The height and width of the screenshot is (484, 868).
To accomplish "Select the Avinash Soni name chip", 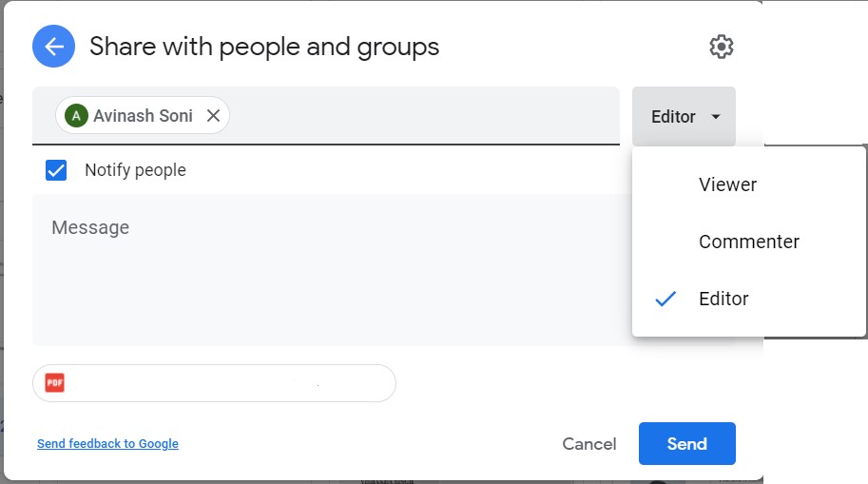I will point(143,116).
